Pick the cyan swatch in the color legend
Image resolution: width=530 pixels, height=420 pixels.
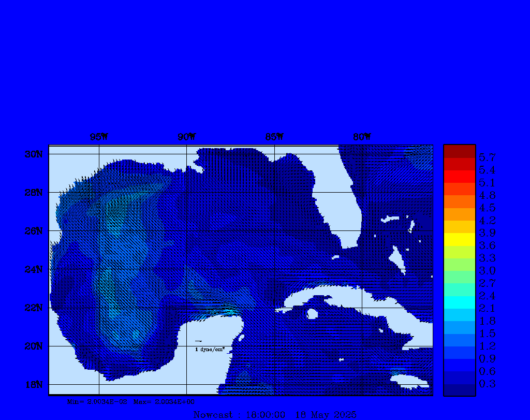[x=459, y=302]
